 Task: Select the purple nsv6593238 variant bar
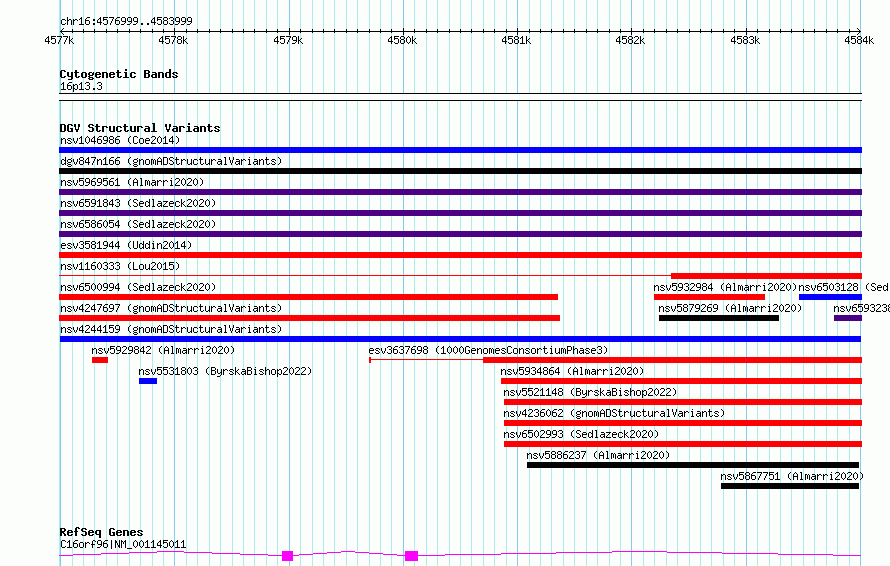[848, 318]
